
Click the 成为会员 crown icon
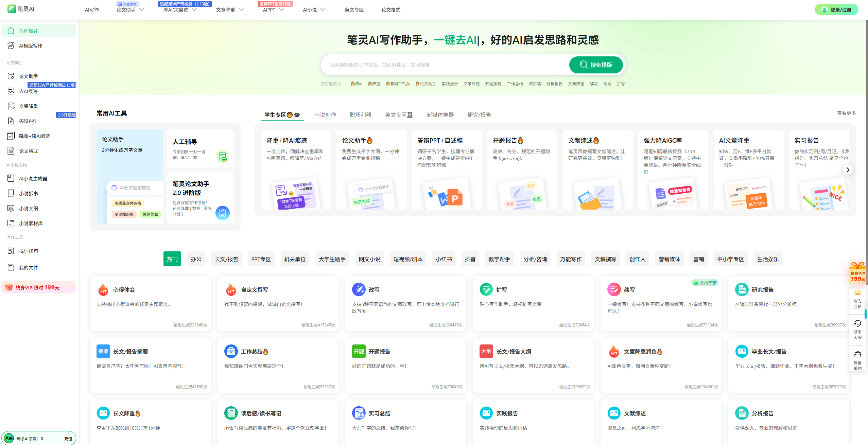(857, 292)
